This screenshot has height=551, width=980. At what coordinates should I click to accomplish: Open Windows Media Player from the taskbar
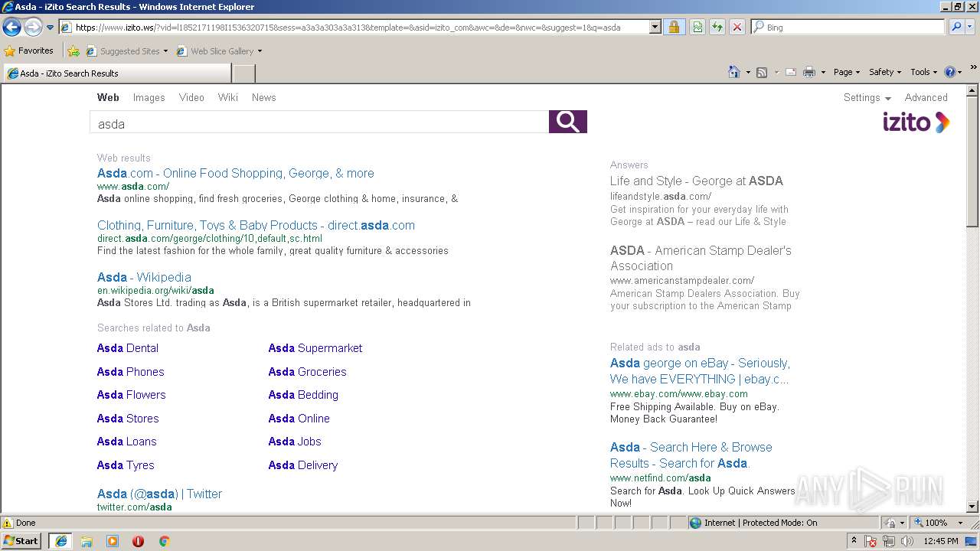click(113, 541)
